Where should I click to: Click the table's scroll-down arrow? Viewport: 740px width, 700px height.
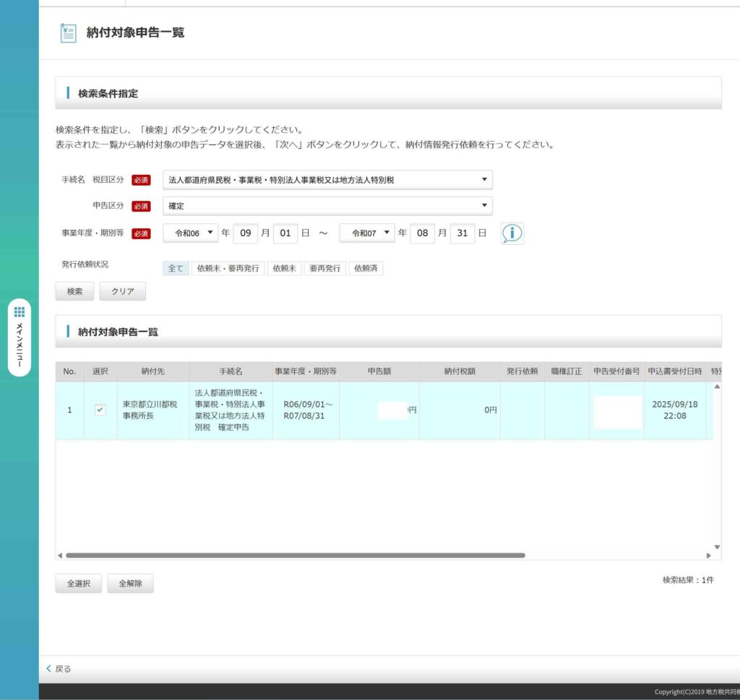(x=717, y=547)
